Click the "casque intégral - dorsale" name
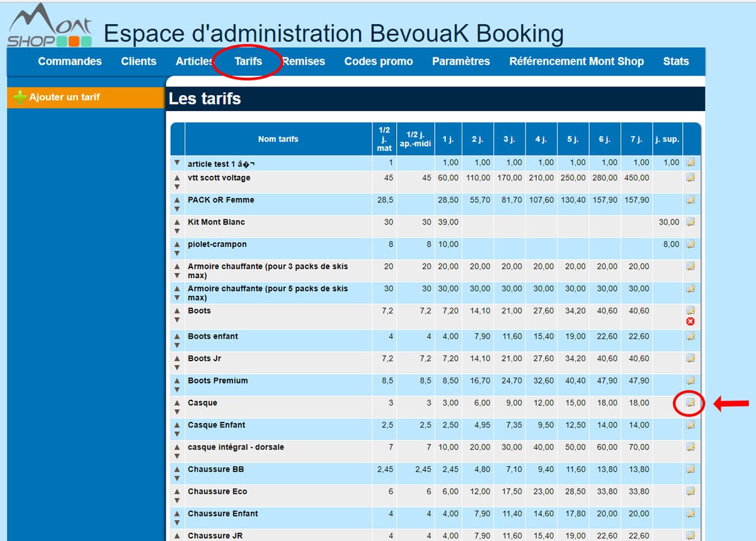 236,447
